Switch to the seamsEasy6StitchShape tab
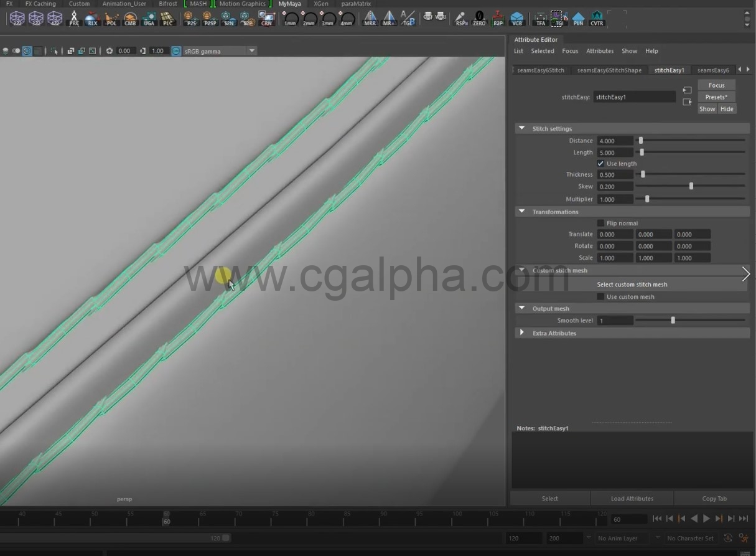Viewport: 756px width, 556px height. (x=609, y=70)
